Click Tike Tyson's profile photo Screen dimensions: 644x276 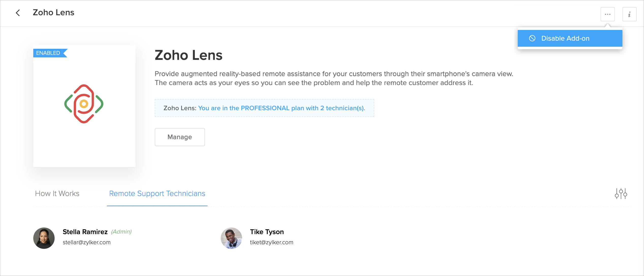[x=231, y=238]
